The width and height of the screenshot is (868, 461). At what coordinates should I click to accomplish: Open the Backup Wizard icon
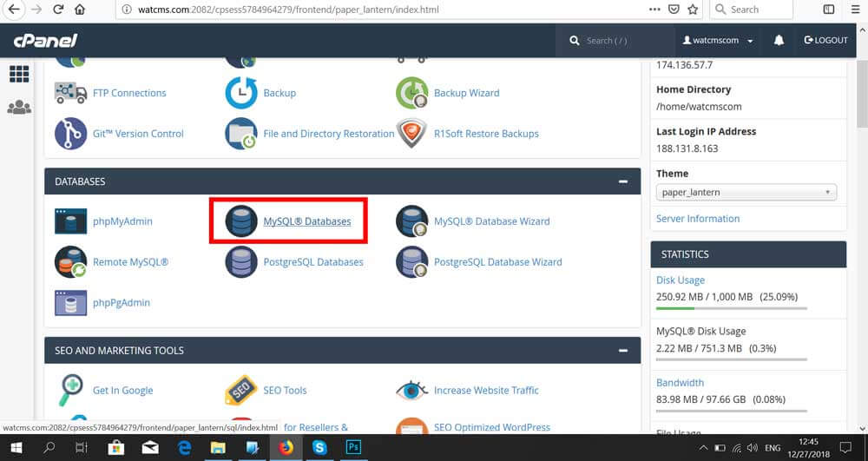tap(411, 93)
